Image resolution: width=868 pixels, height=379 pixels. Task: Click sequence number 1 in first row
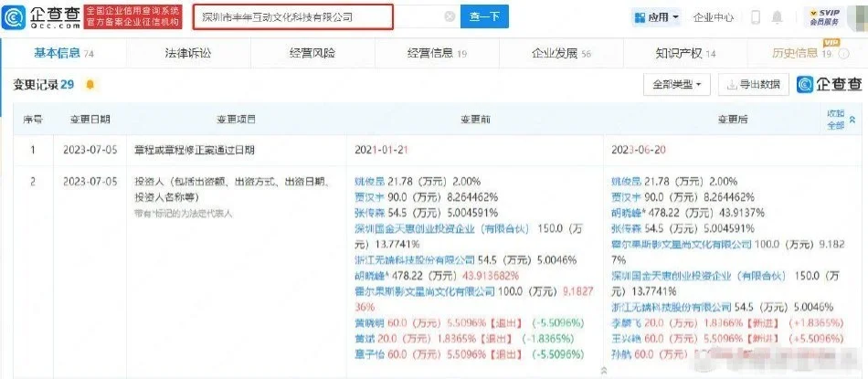[x=33, y=150]
